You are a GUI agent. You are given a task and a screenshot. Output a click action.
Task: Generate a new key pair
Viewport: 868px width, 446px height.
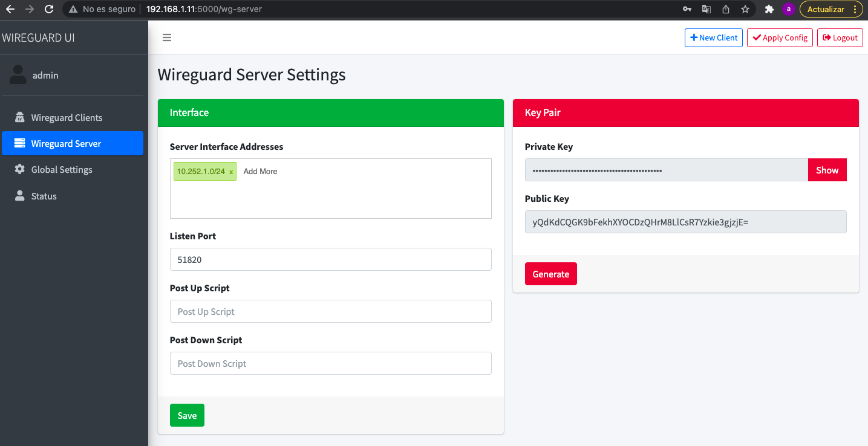pos(550,274)
